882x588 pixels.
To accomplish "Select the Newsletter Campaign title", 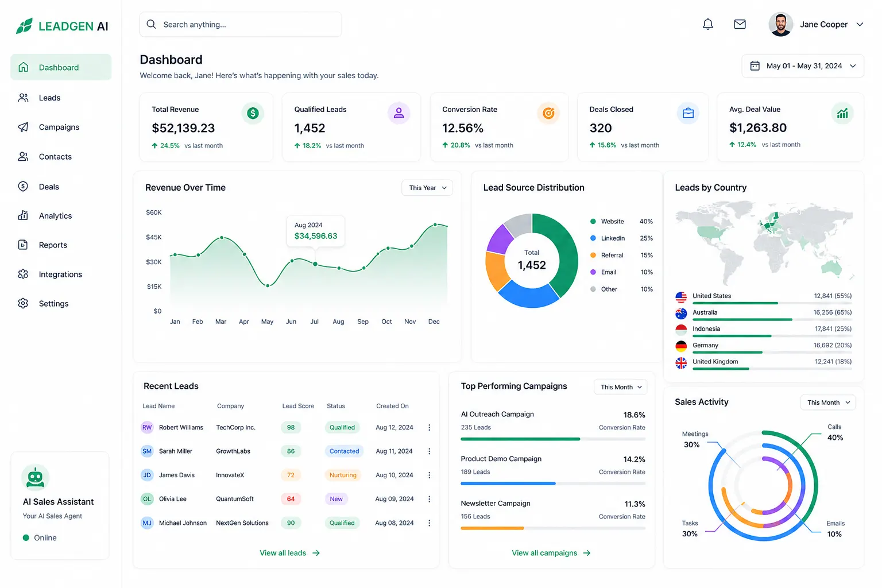I will tap(496, 504).
